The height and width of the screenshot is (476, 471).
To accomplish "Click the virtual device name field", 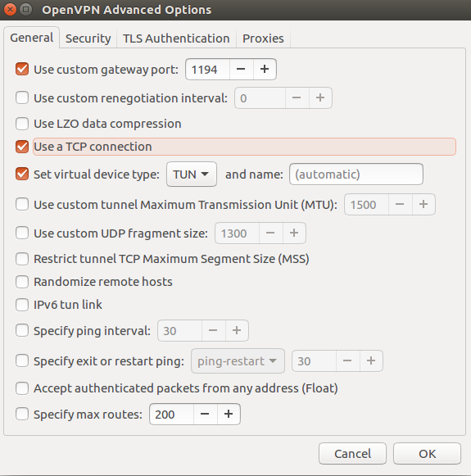I will tap(356, 175).
